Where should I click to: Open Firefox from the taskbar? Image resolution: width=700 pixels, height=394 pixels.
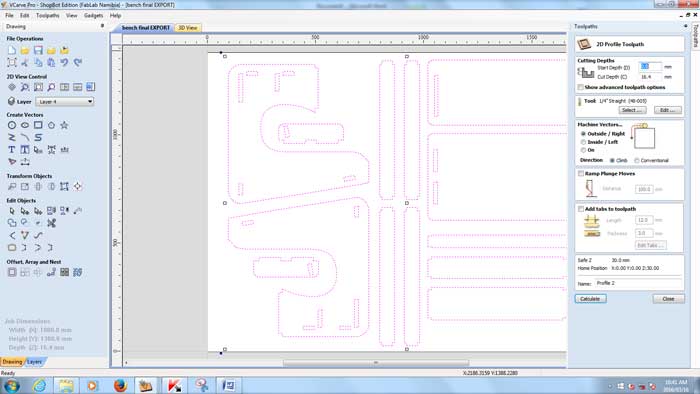click(x=120, y=385)
